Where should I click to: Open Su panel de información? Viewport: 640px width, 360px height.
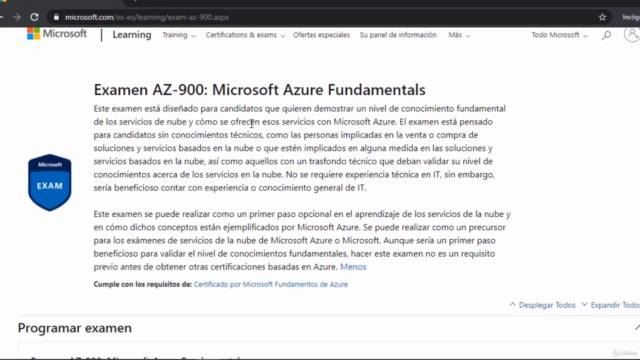pos(398,35)
